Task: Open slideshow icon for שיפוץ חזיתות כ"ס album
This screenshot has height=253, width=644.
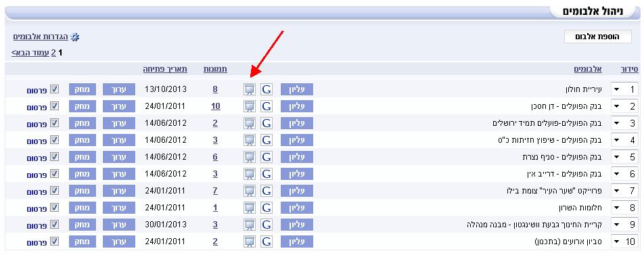Action: [250, 140]
